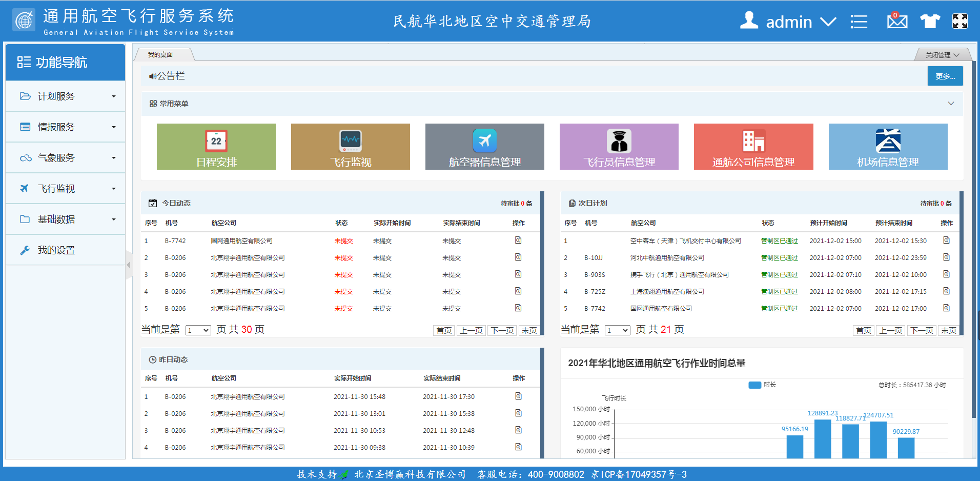Toggle the 时长 chart legend swatch
Screen dimensions: 980x481
tap(754, 385)
